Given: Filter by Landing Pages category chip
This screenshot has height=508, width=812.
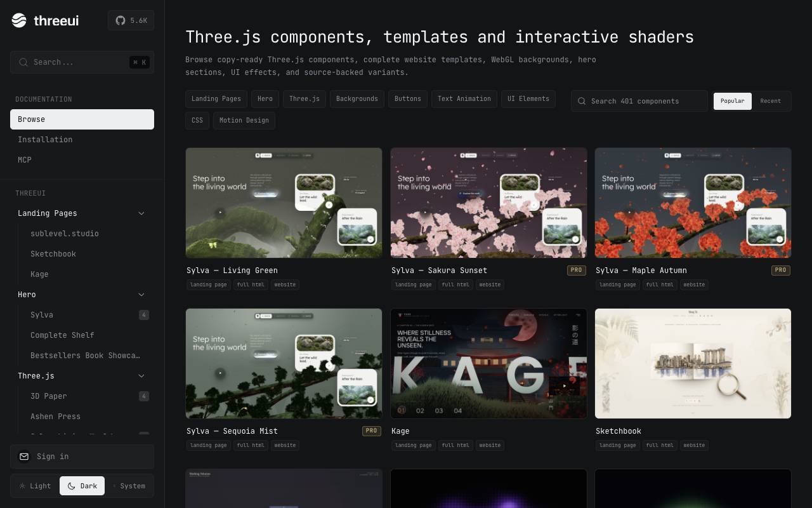Looking at the screenshot, I should pyautogui.click(x=216, y=99).
